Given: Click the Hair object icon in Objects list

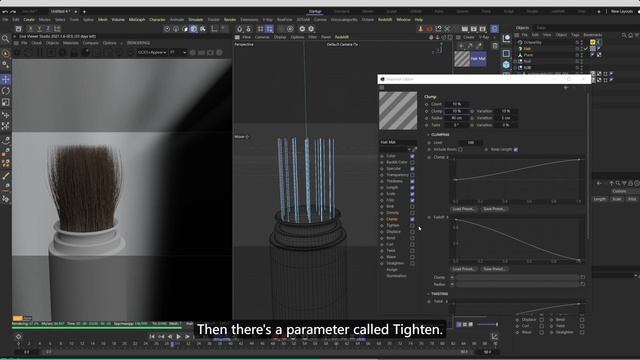Looking at the screenshot, I should tap(520, 49).
